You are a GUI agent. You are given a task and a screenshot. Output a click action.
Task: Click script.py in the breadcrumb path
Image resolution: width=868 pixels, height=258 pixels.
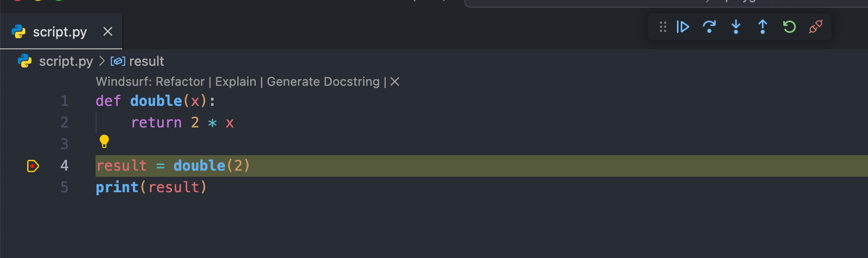click(66, 62)
